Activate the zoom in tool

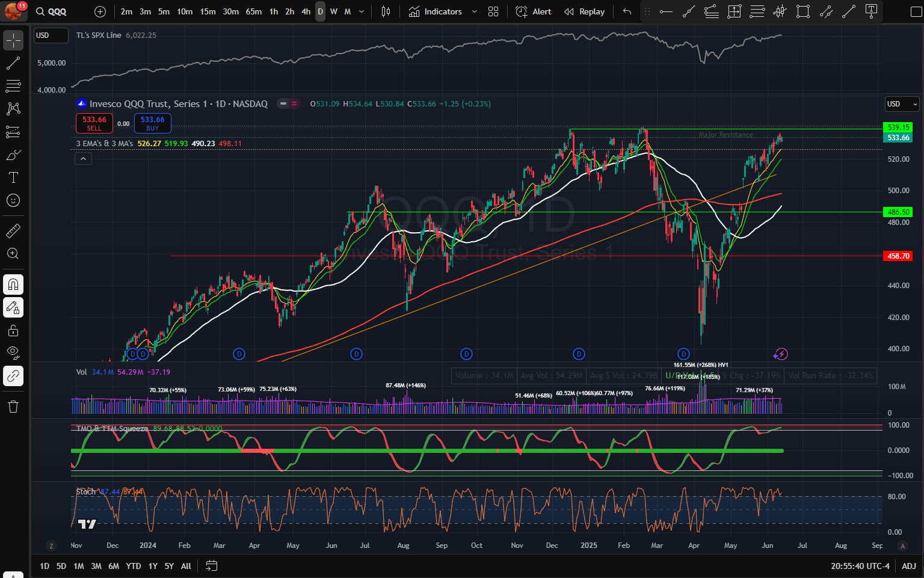point(13,253)
